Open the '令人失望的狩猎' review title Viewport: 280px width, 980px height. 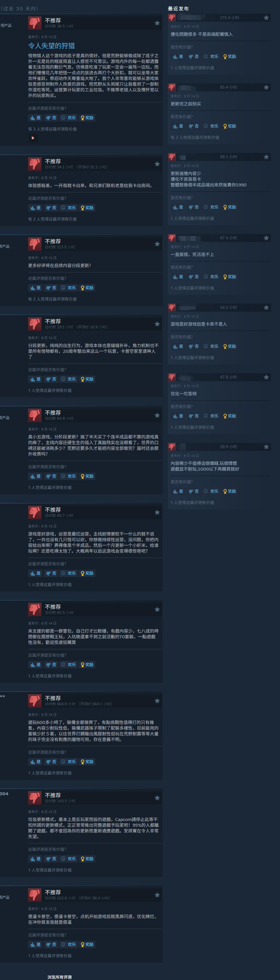point(52,46)
